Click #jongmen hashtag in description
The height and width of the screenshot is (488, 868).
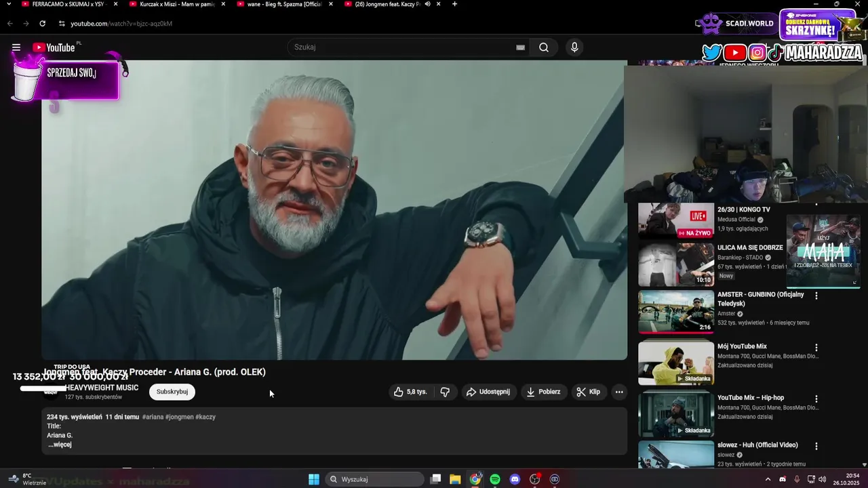coord(180,417)
